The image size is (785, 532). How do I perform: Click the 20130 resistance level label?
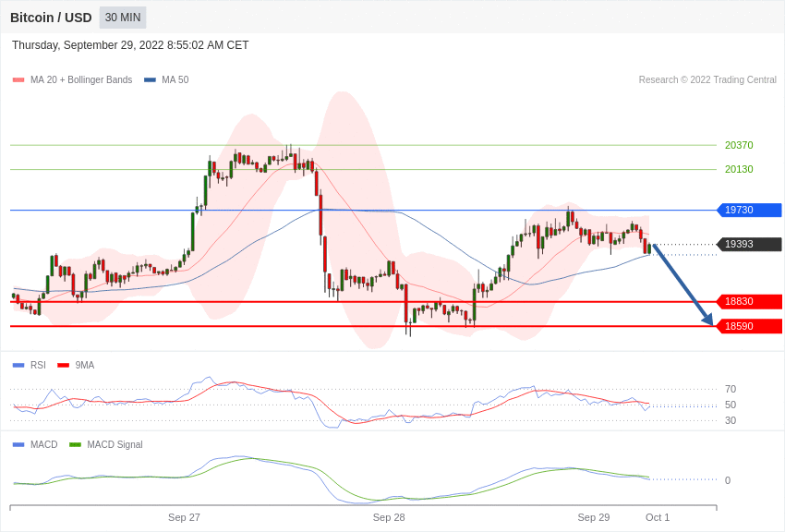point(739,169)
